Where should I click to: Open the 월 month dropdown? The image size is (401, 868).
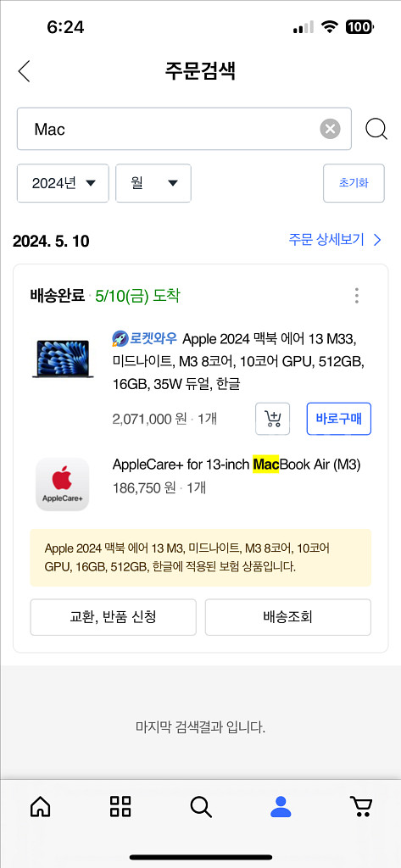[x=153, y=183]
